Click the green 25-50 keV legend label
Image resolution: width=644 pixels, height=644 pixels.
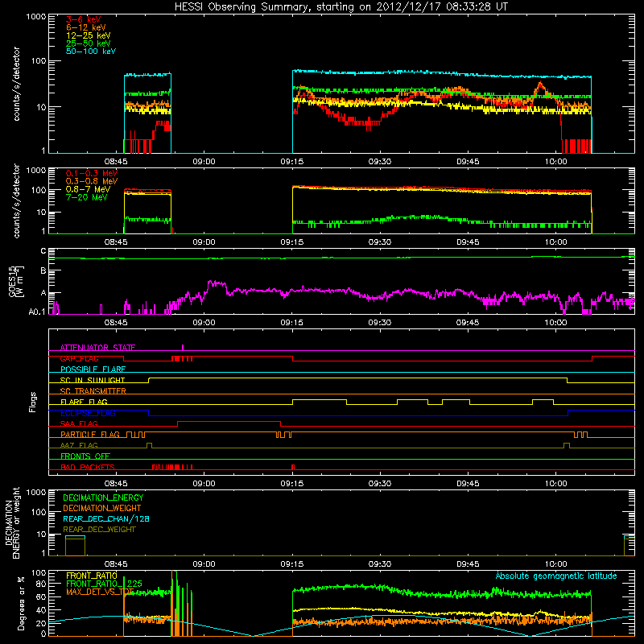88,43
